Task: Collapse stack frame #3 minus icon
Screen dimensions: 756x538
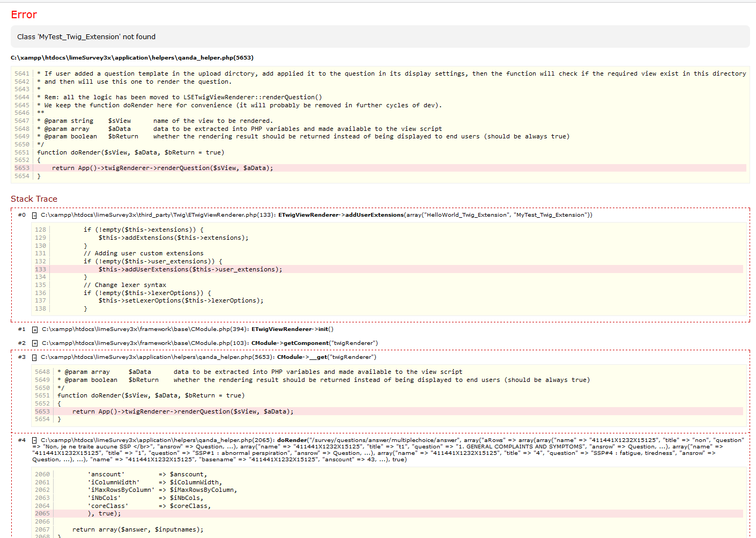Action: click(x=34, y=358)
